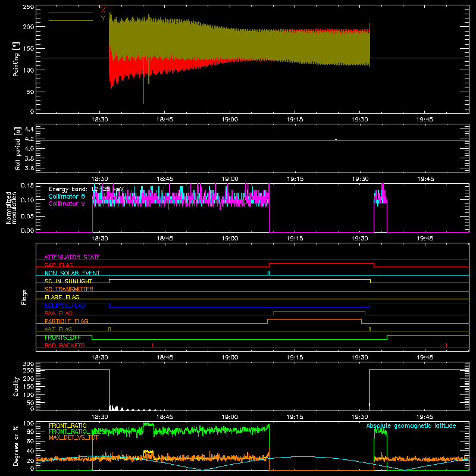Click the '19:30' label under Flags plot
The height and width of the screenshot is (476, 476).
point(360,358)
